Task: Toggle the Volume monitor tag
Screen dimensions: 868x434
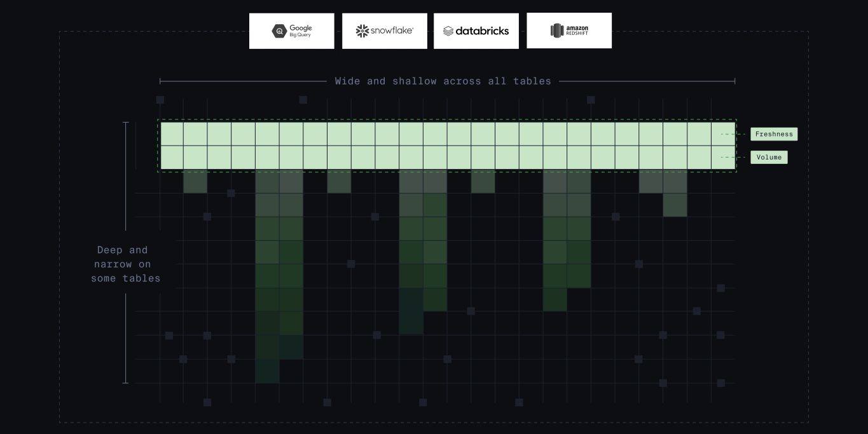Action: tap(769, 157)
